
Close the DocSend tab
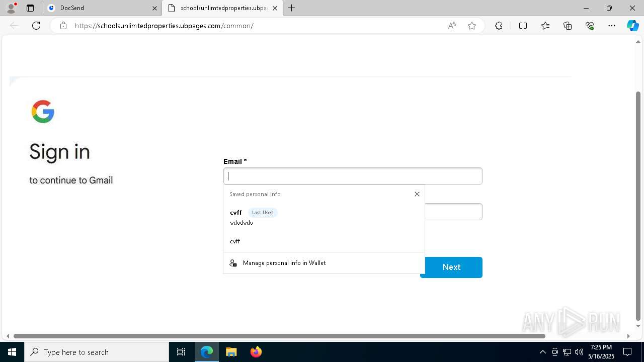[x=154, y=8]
